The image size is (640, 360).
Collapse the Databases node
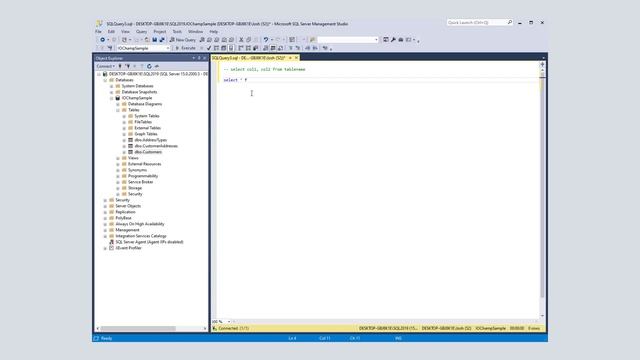coord(105,80)
